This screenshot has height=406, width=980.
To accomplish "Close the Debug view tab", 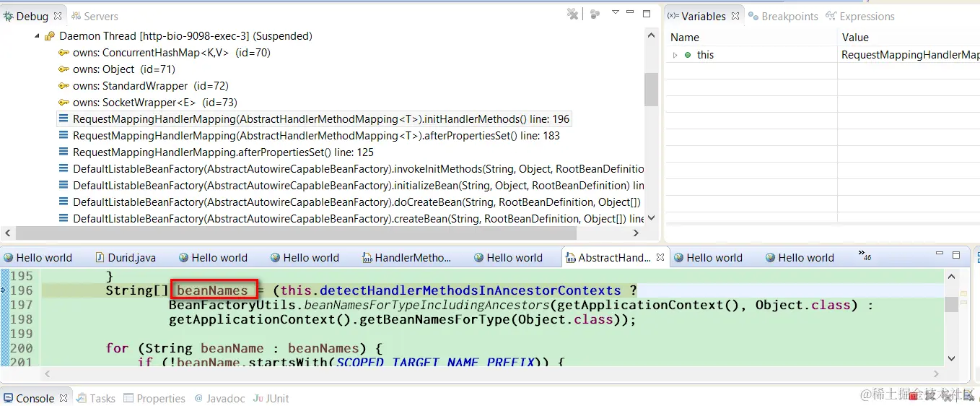I will [58, 15].
